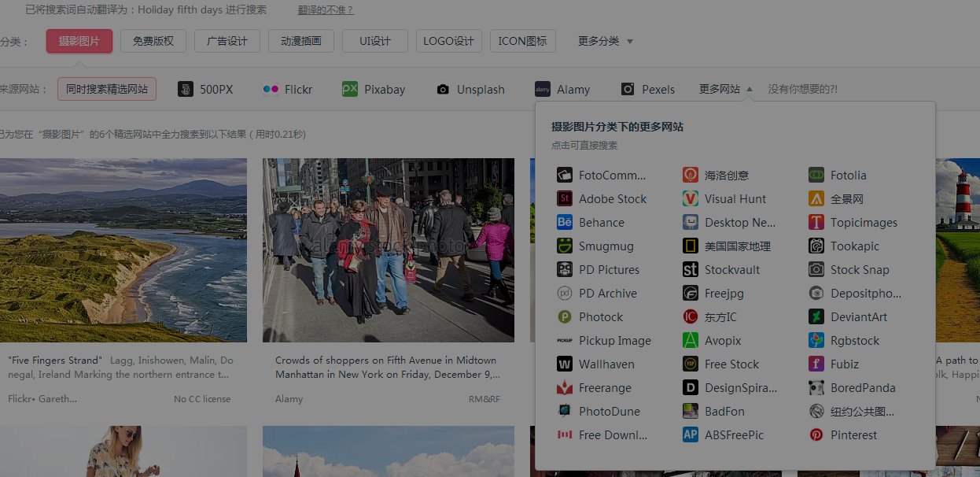The height and width of the screenshot is (477, 980).
Task: Open the 美国国家地理 site link
Action: click(727, 246)
